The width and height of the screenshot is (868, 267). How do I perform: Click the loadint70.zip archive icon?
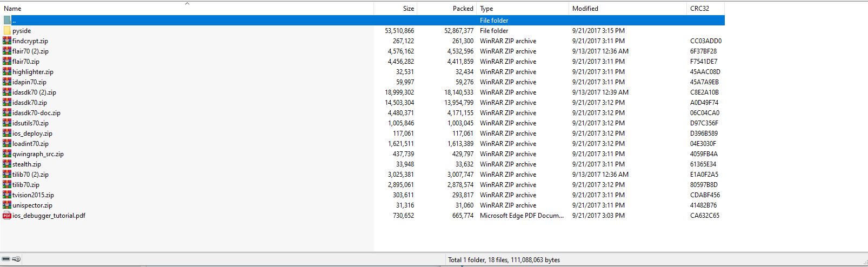coord(7,143)
